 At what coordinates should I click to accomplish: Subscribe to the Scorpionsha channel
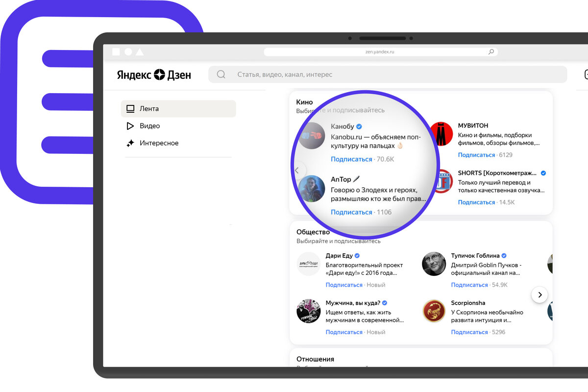coord(469,332)
